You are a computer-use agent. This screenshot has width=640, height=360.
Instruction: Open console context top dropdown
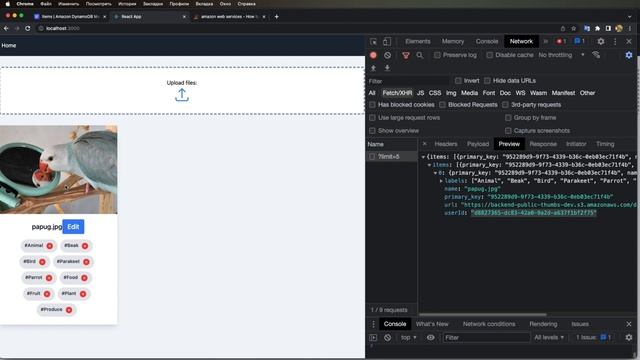click(409, 338)
